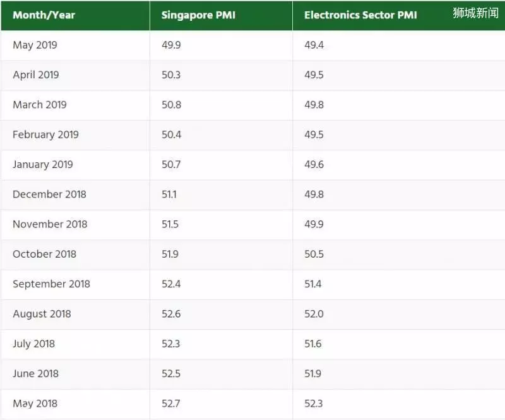
Task: Select the May 2019 row label
Action: point(35,45)
